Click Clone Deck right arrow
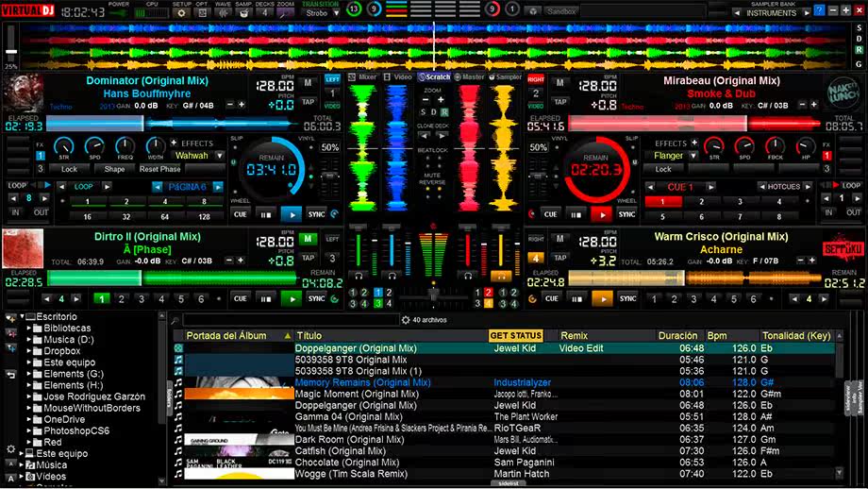This screenshot has width=868, height=489. [x=442, y=136]
